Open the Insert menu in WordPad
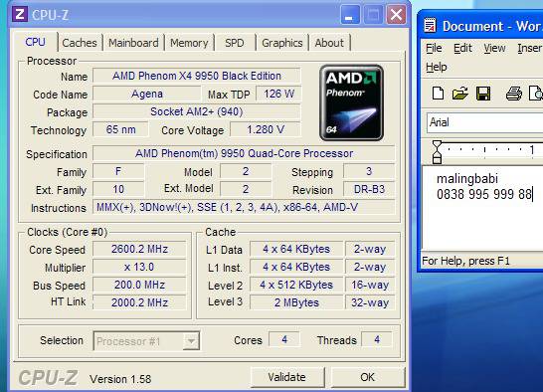 click(530, 48)
